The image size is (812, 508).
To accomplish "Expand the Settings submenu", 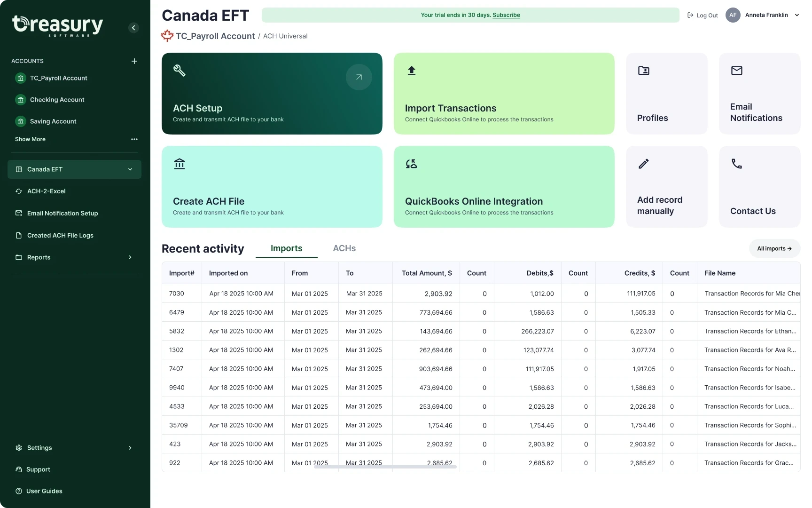I will (130, 448).
